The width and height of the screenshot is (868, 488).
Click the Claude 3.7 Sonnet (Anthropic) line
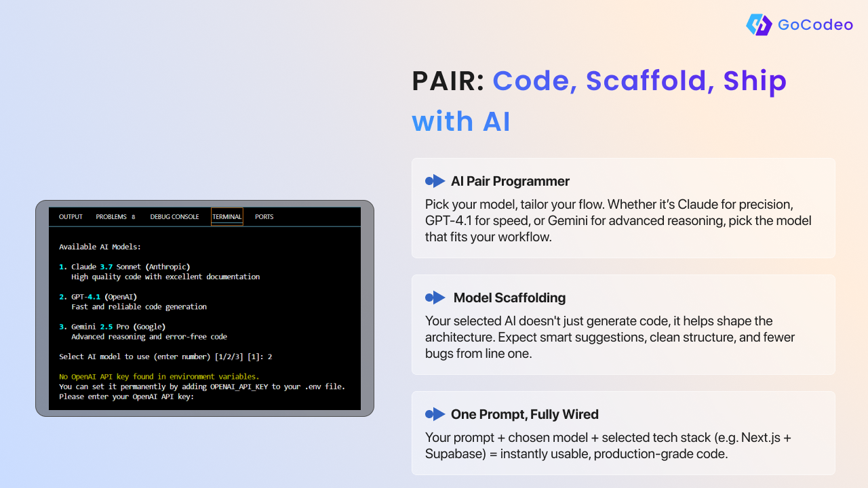[x=125, y=267]
